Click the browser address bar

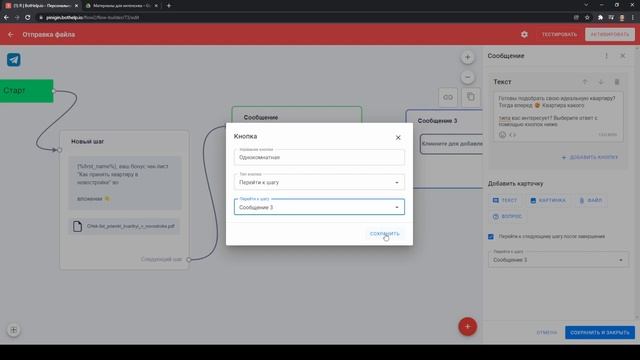[x=302, y=18]
